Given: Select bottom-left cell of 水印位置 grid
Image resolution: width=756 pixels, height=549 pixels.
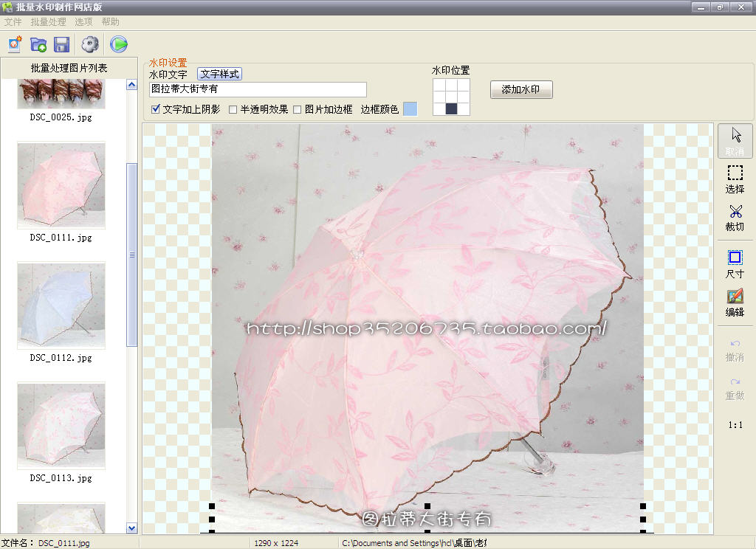Looking at the screenshot, I should (x=439, y=109).
